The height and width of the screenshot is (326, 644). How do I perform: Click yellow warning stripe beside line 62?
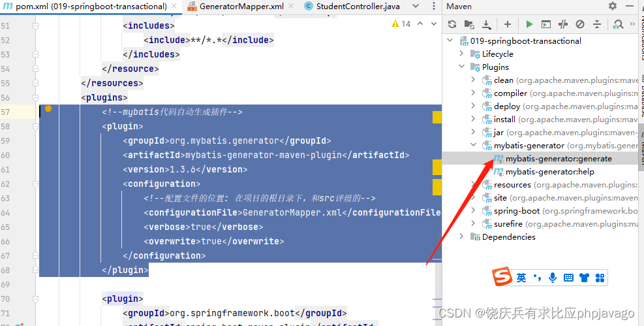pos(437,187)
